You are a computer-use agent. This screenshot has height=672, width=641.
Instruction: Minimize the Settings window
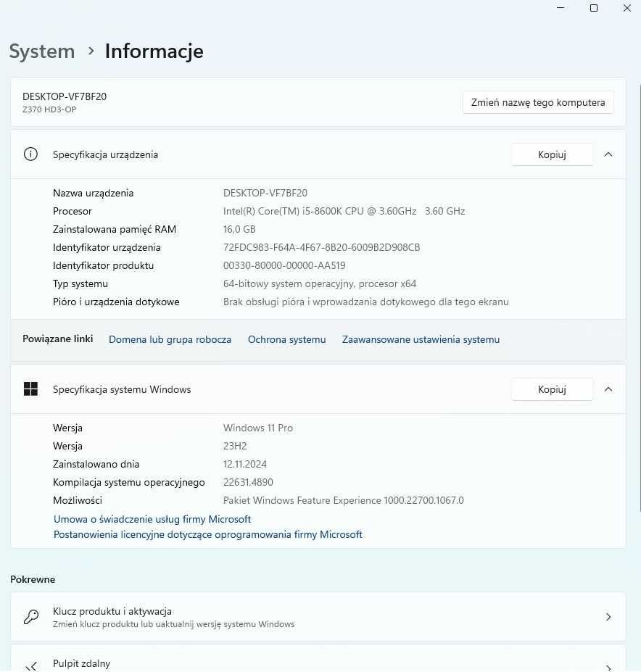coord(561,8)
